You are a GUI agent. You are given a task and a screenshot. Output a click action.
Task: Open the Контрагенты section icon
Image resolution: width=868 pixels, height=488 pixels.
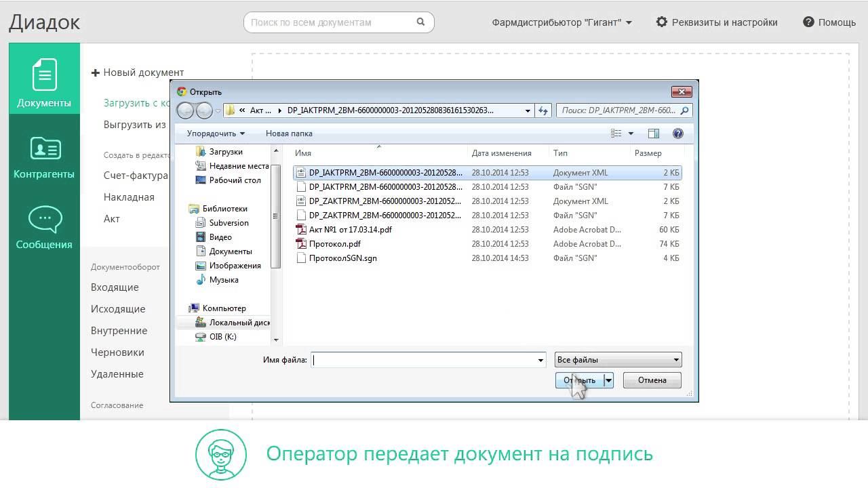[45, 149]
